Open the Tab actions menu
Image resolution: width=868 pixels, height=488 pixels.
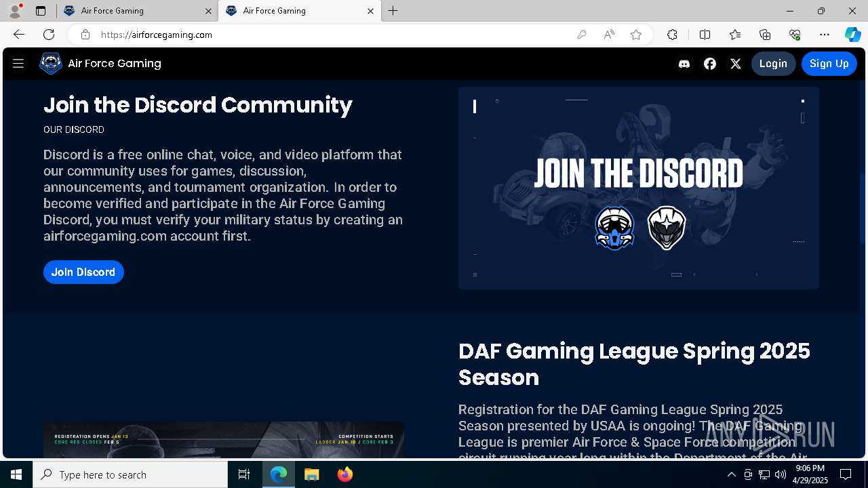(x=41, y=11)
